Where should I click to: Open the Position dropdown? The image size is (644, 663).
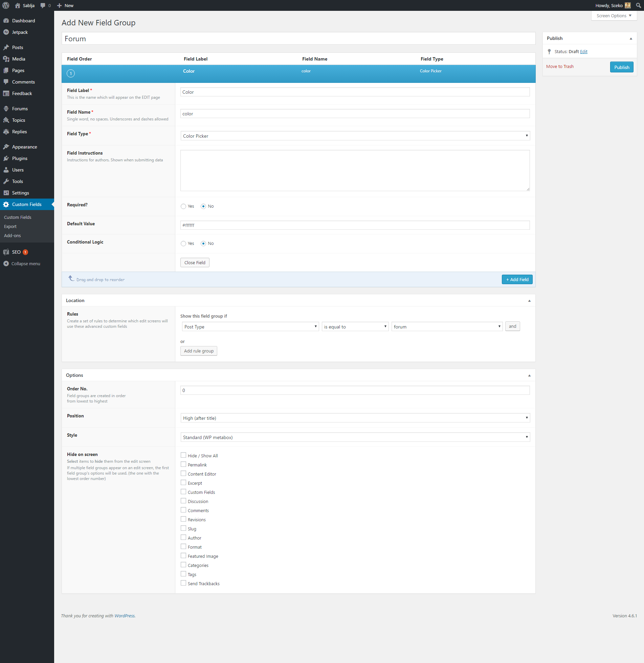355,418
